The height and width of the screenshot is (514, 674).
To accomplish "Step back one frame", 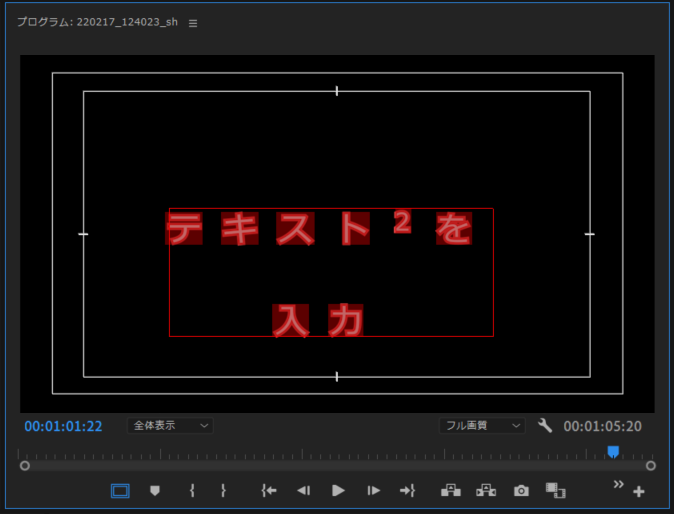I will 303,490.
